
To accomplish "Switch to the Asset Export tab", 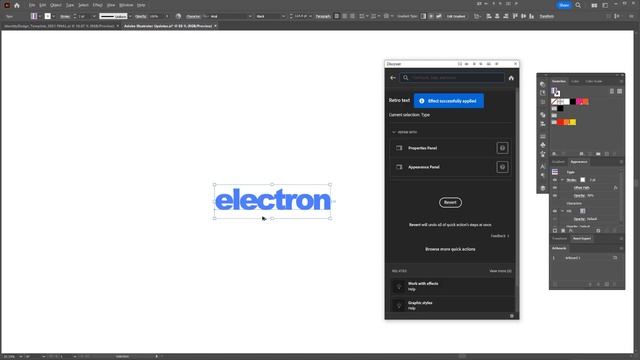I will [x=582, y=239].
